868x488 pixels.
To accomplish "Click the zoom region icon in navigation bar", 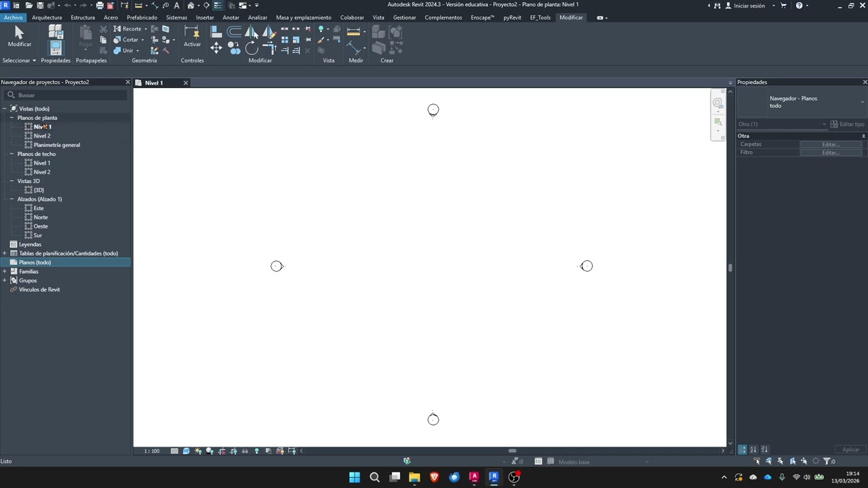I will [x=717, y=122].
